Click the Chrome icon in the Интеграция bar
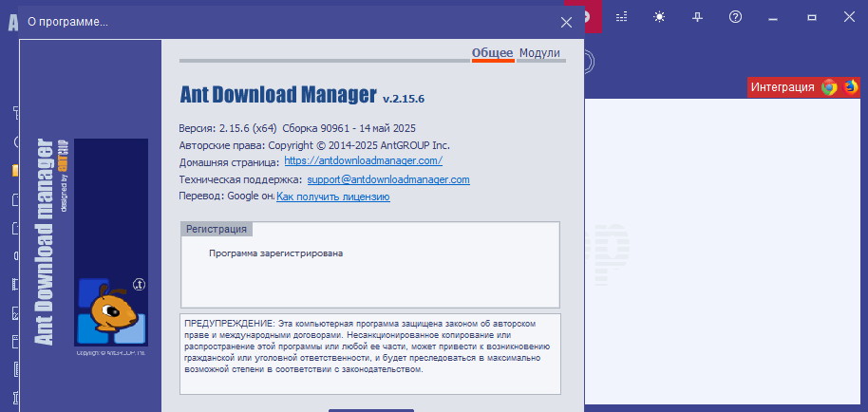 click(829, 87)
